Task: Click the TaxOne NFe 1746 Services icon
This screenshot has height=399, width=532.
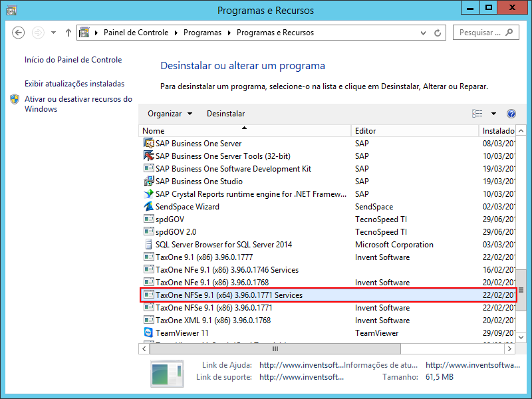Action: click(x=148, y=269)
